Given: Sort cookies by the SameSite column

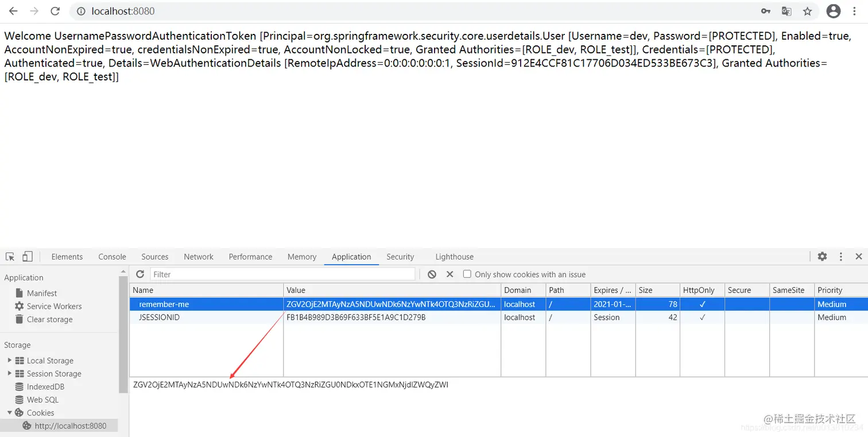Looking at the screenshot, I should click(x=792, y=290).
